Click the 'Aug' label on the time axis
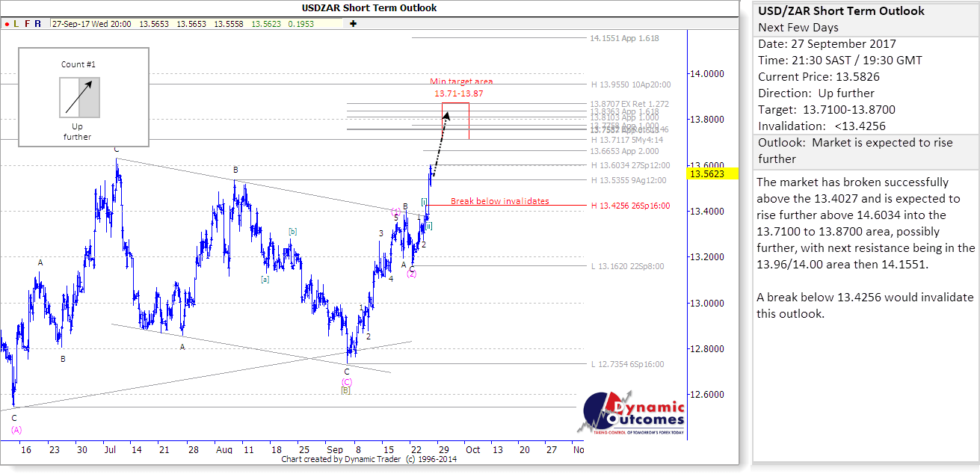 coord(224,450)
